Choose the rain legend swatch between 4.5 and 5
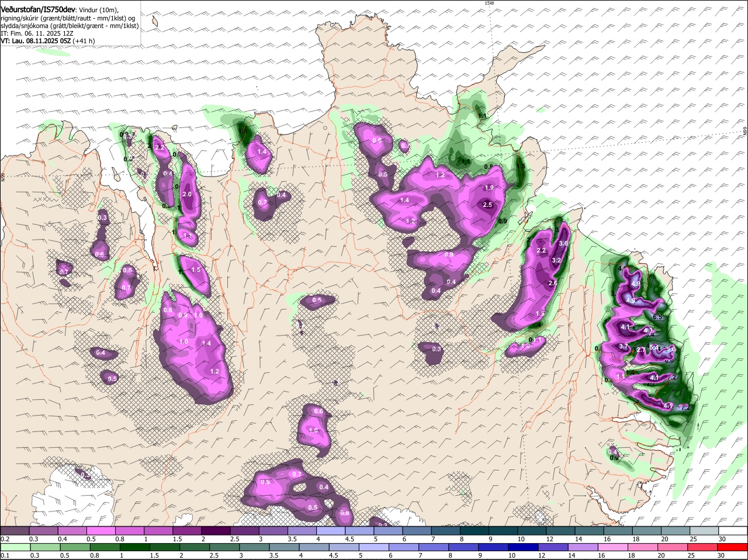 (x=345, y=547)
